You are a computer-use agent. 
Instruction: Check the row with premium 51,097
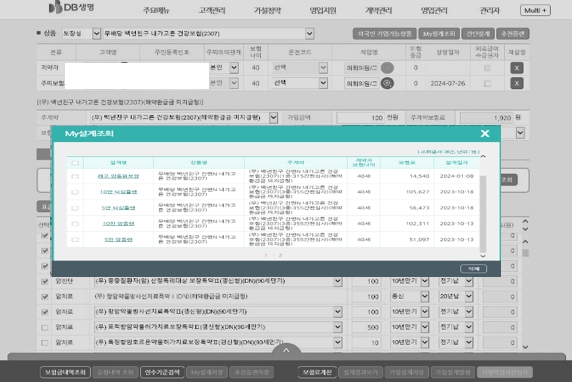75,240
